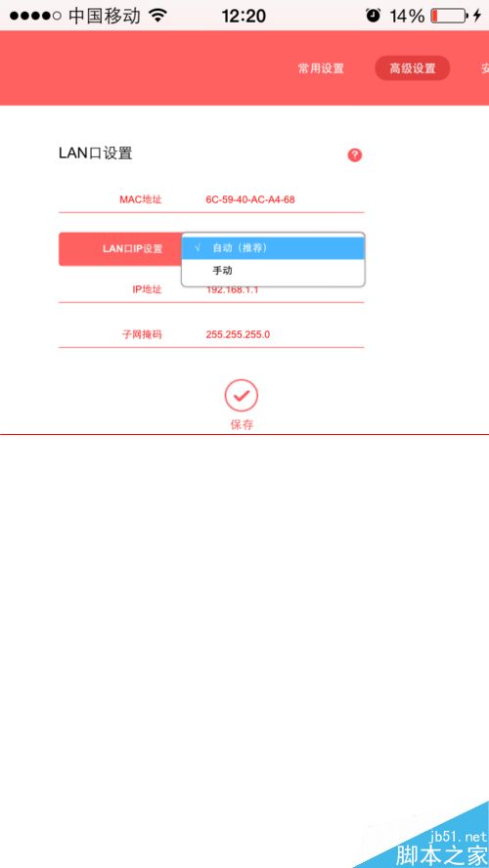The height and width of the screenshot is (868, 489).
Task: Tap the 12:20 clock in status bar
Action: (244, 16)
